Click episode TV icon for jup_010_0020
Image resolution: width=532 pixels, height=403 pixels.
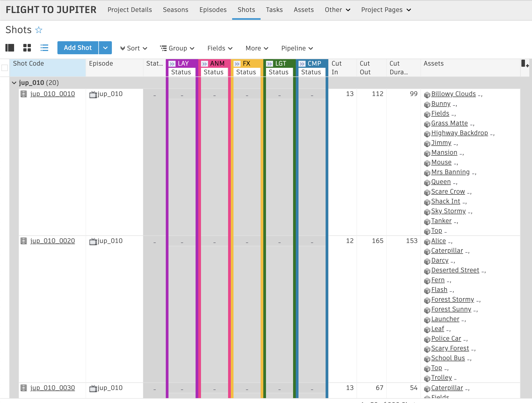tap(93, 241)
